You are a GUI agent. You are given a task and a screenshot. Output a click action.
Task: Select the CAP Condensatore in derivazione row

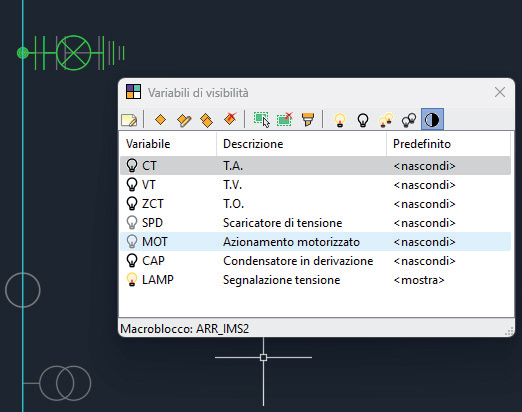(315, 261)
